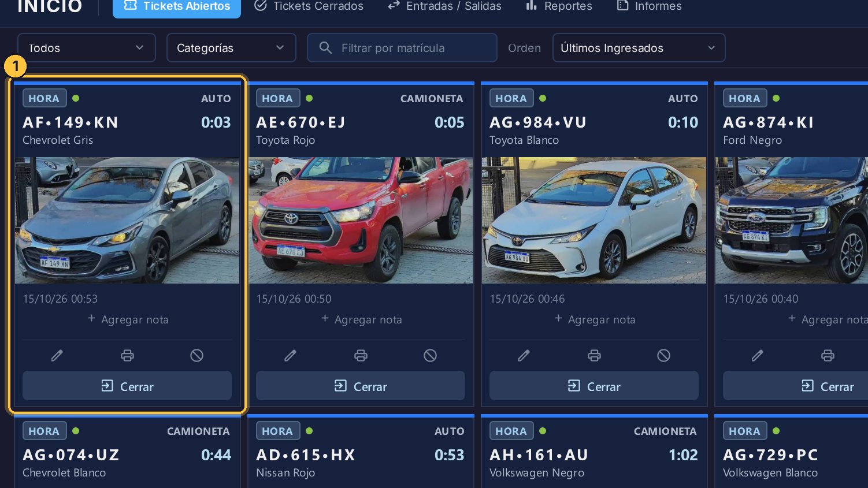Click the search magnifier icon in filter box
The width and height of the screenshot is (868, 488).
click(325, 48)
